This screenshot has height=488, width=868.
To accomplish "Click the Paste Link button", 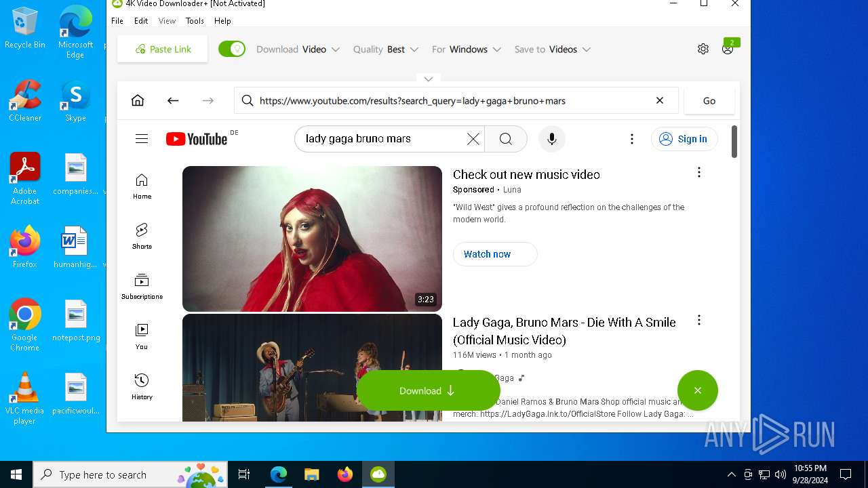I will pos(163,49).
